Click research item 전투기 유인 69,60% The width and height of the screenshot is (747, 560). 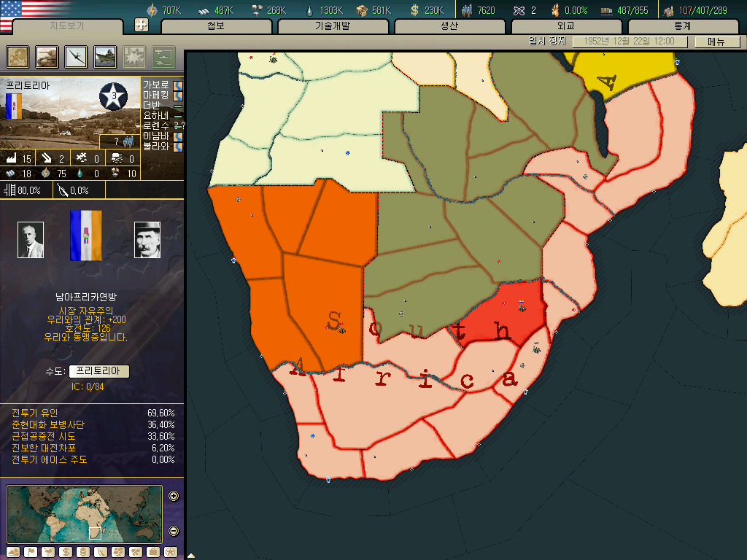(93, 413)
